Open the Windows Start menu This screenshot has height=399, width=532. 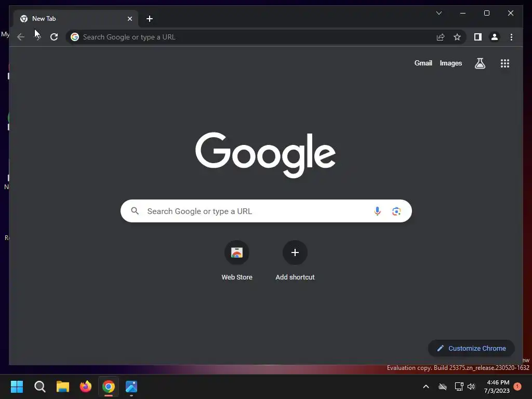tap(17, 387)
